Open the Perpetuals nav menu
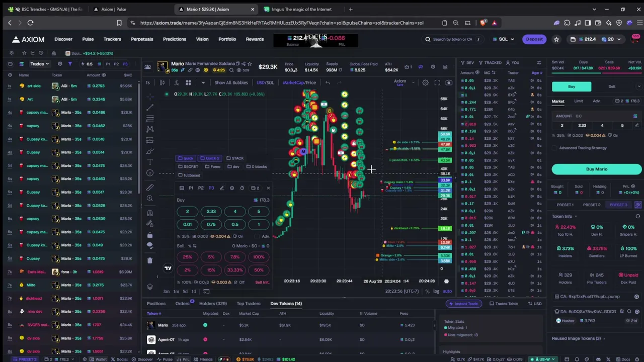The height and width of the screenshot is (362, 644). click(142, 39)
